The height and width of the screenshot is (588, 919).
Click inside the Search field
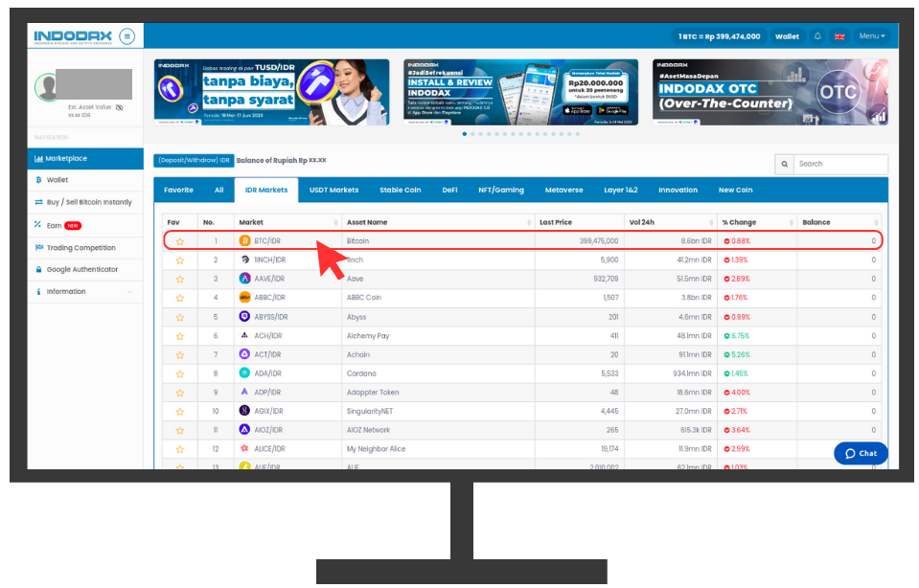[x=840, y=164]
